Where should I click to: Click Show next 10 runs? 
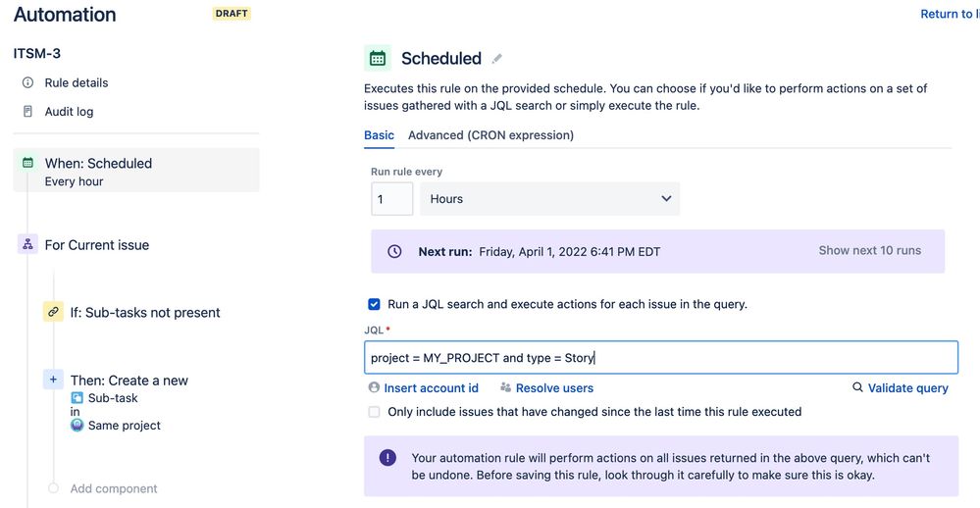869,251
